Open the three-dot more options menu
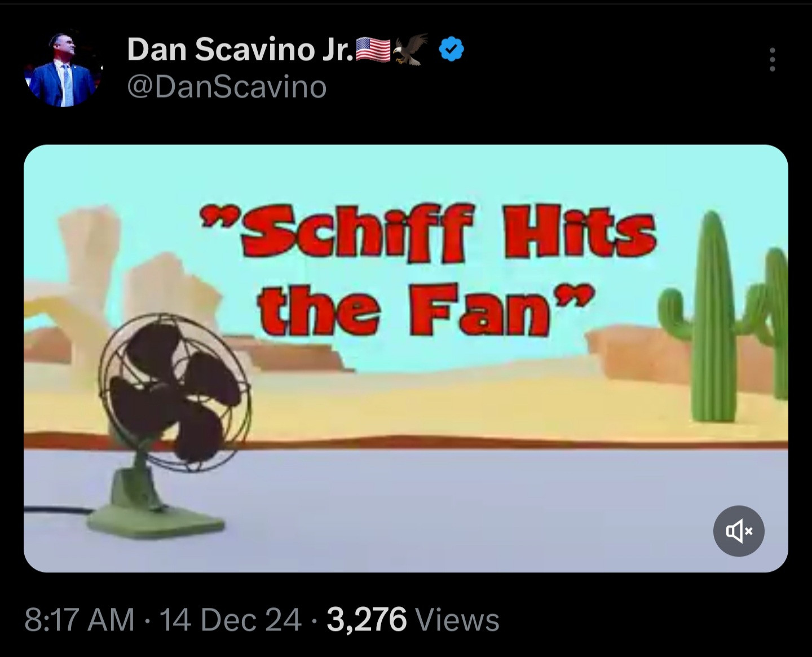The width and height of the screenshot is (812, 657). (772, 59)
